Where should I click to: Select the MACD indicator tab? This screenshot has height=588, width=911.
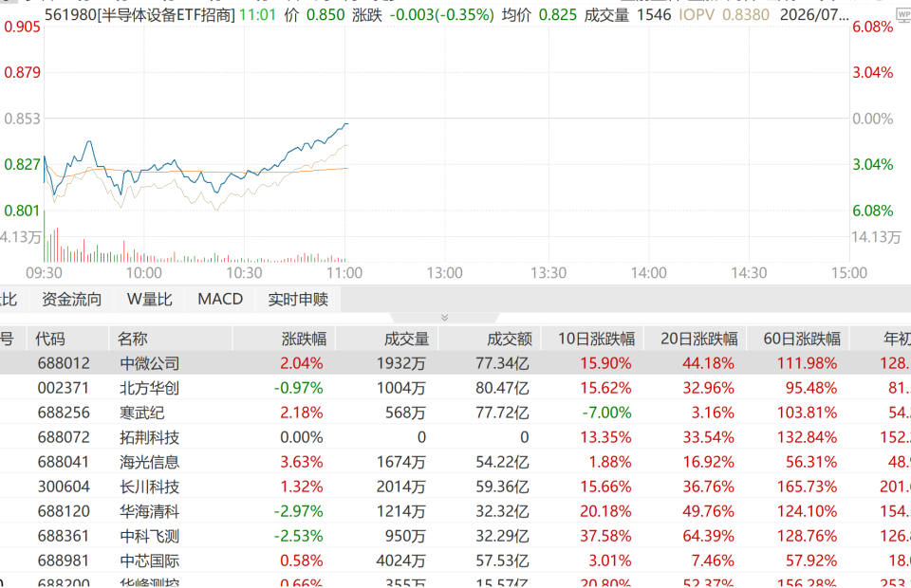[x=220, y=300]
